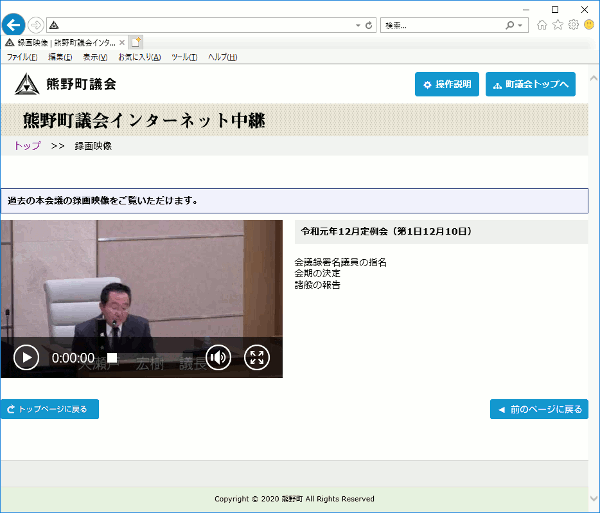Click the 前のページに戻る button

point(539,409)
